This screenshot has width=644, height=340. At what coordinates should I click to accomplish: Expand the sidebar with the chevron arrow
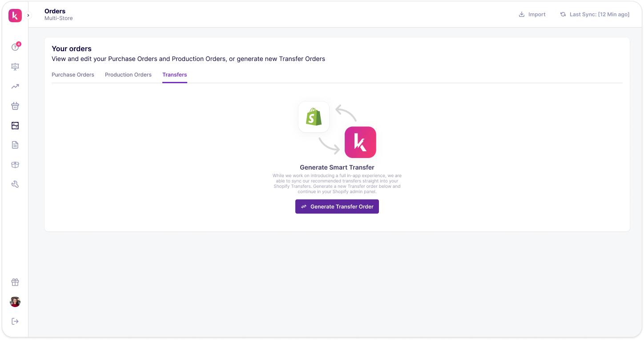[x=28, y=16]
